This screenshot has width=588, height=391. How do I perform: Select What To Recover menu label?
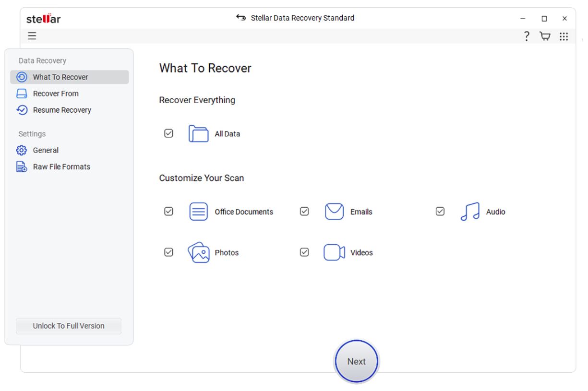tap(60, 77)
